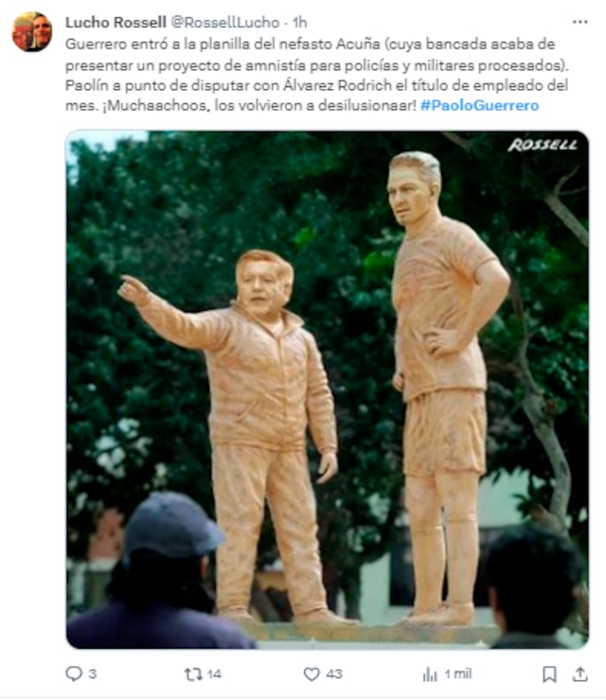Click the Lucho Rossell display name
The image size is (606, 700).
(116, 22)
